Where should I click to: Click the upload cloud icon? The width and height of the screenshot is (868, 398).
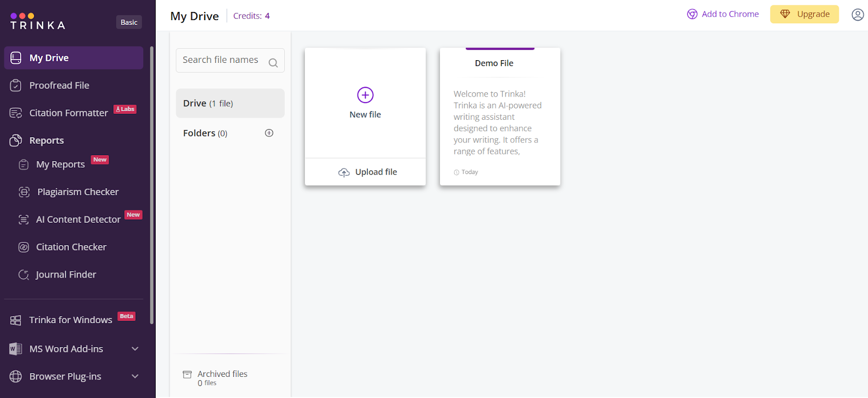[344, 172]
